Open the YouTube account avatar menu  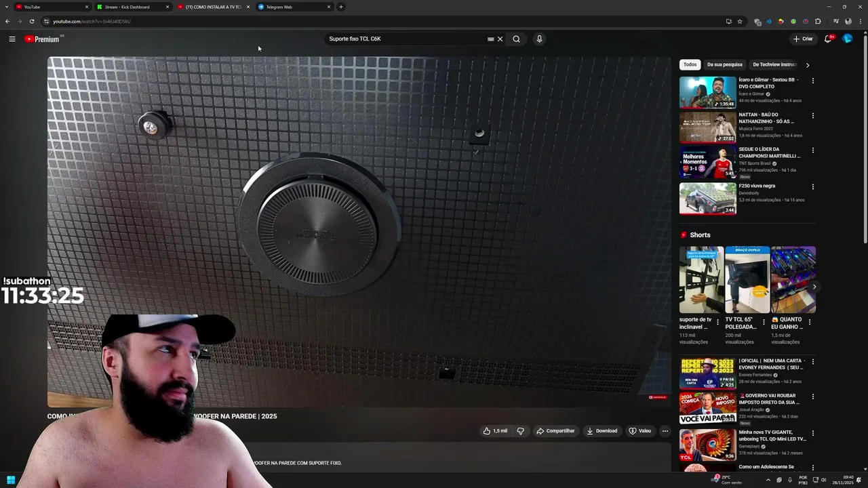848,39
